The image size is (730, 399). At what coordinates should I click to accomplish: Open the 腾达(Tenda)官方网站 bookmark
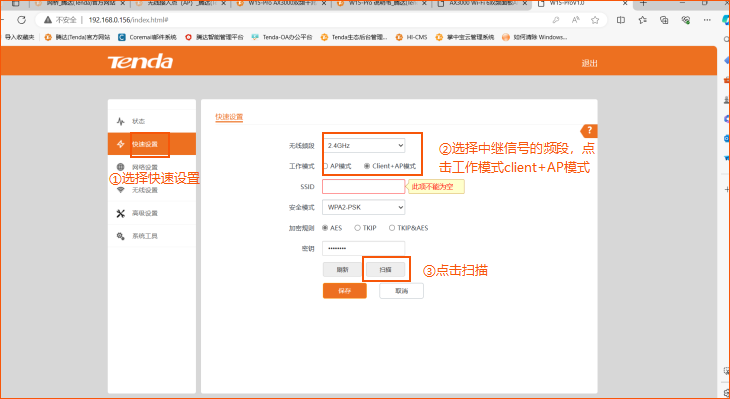pos(78,37)
